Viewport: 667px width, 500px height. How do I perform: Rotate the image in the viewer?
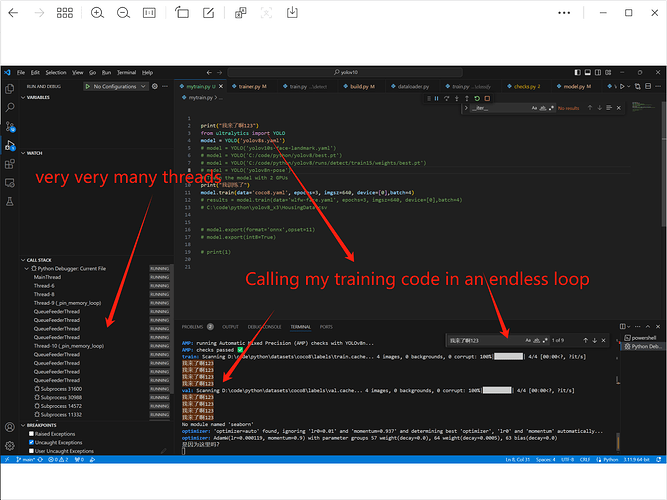(x=182, y=13)
